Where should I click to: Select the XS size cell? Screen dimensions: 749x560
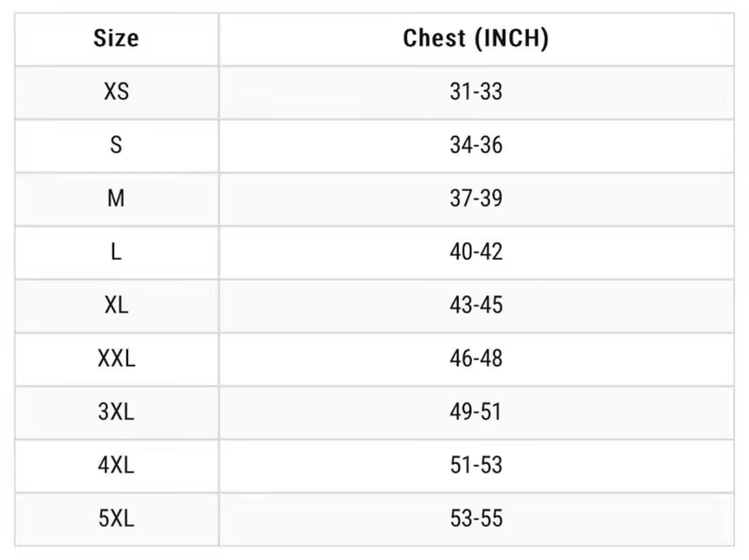116,92
